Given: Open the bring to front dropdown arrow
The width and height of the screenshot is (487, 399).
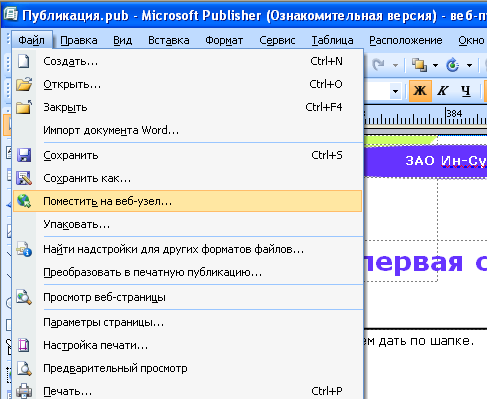Looking at the screenshot, I should click(x=435, y=65).
